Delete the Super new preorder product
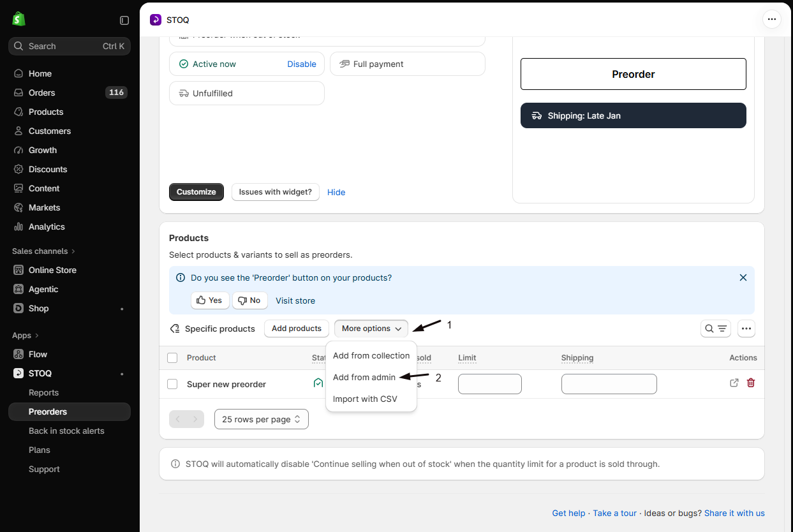Viewport: 793px width, 532px height. [x=751, y=383]
